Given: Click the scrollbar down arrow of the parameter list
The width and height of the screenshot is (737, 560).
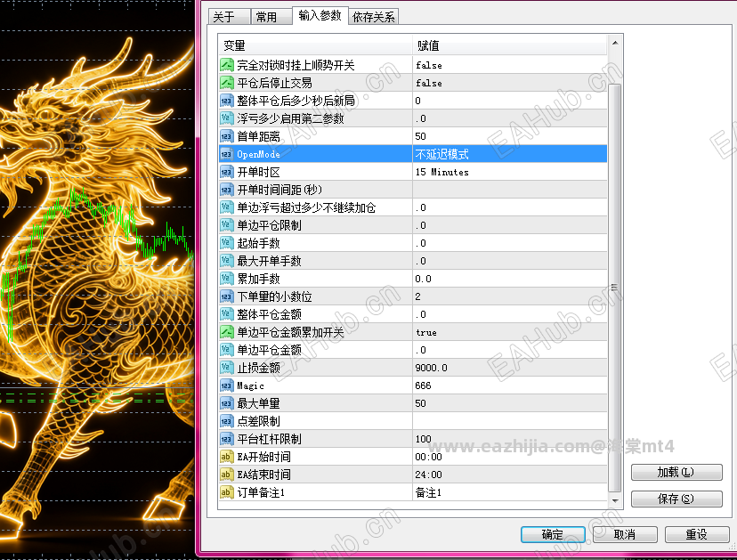Looking at the screenshot, I should point(615,500).
